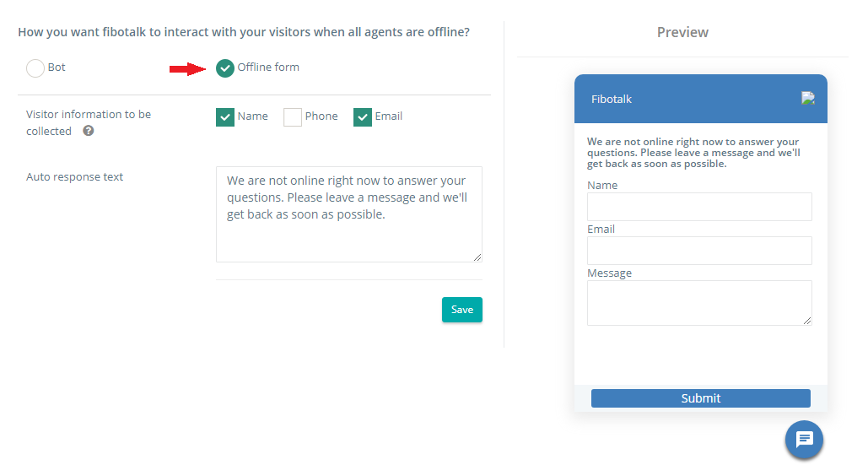The image size is (868, 465).
Task: Enable the Phone checkbox
Action: (292, 116)
